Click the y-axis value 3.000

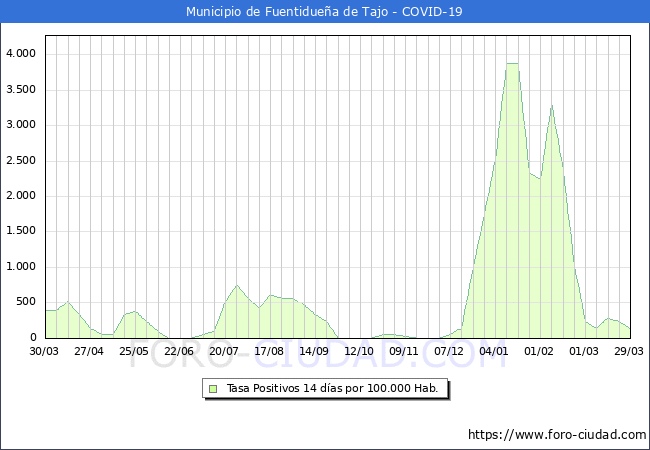(21, 125)
